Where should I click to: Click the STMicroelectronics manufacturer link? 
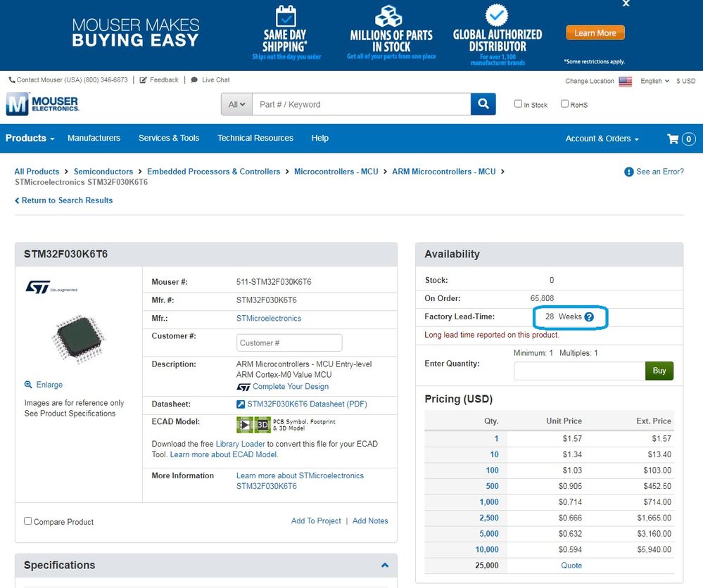269,318
